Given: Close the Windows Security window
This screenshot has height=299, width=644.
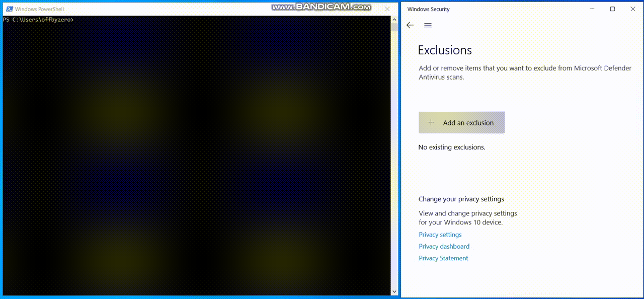Looking at the screenshot, I should tap(633, 9).
